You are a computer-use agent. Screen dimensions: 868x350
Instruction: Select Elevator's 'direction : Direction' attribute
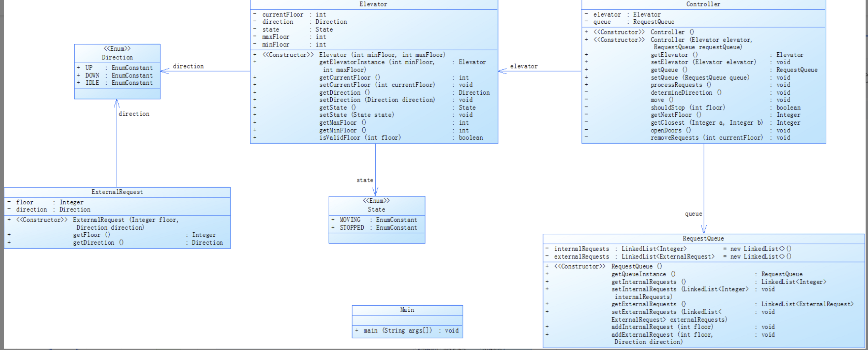(x=300, y=22)
